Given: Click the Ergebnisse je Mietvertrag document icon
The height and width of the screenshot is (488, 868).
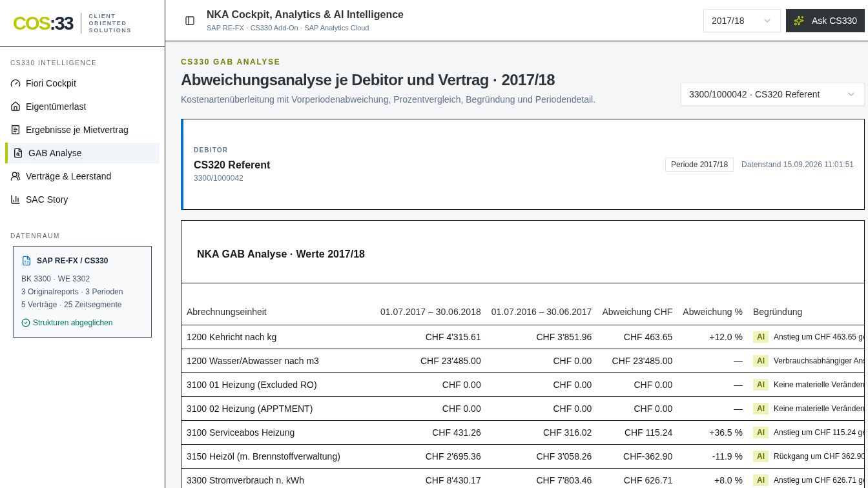Looking at the screenshot, I should (x=15, y=130).
